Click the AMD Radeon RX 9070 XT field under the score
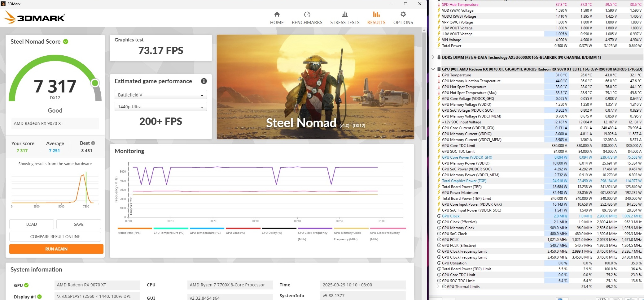Viewport: 644px width, 300px height. (55, 123)
